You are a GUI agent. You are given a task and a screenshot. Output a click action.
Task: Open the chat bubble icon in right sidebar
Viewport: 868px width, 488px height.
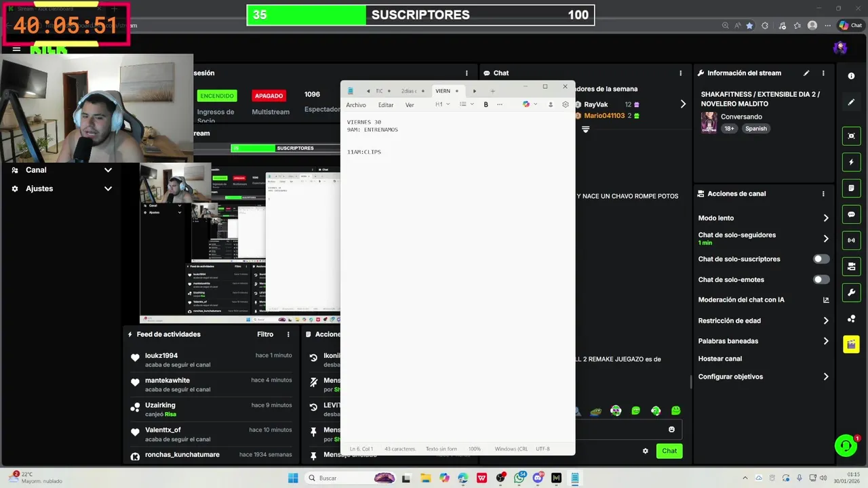tap(851, 215)
